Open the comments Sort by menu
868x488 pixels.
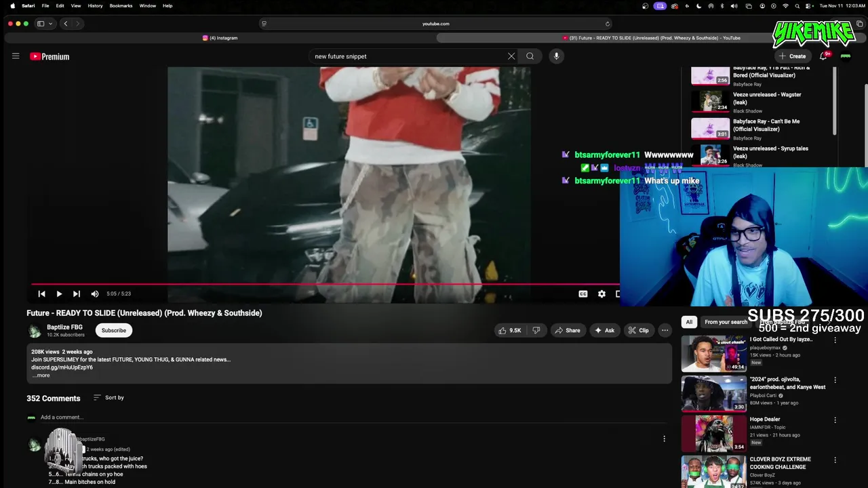[108, 398]
